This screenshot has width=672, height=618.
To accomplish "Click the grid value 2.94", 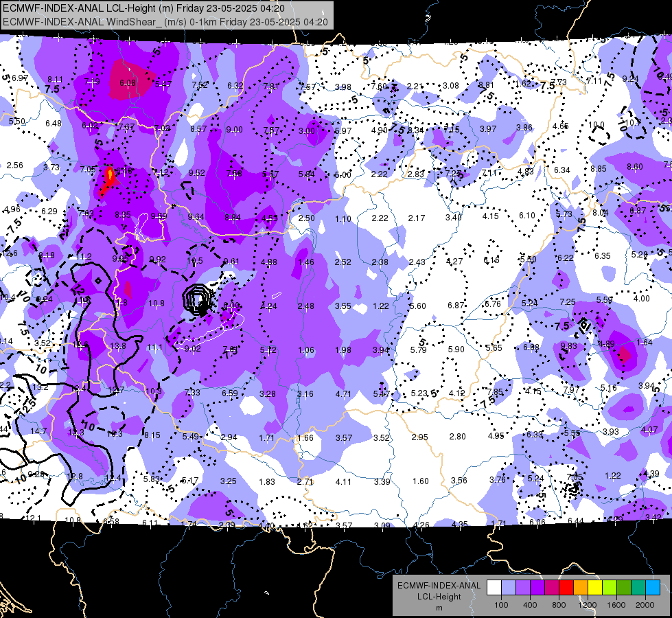I will click(x=229, y=437).
